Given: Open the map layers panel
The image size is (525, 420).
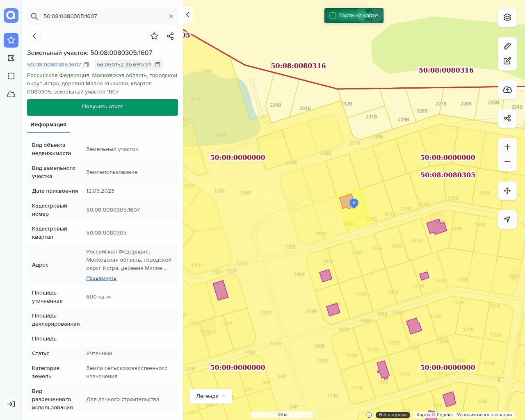Looking at the screenshot, I should pyautogui.click(x=507, y=18).
